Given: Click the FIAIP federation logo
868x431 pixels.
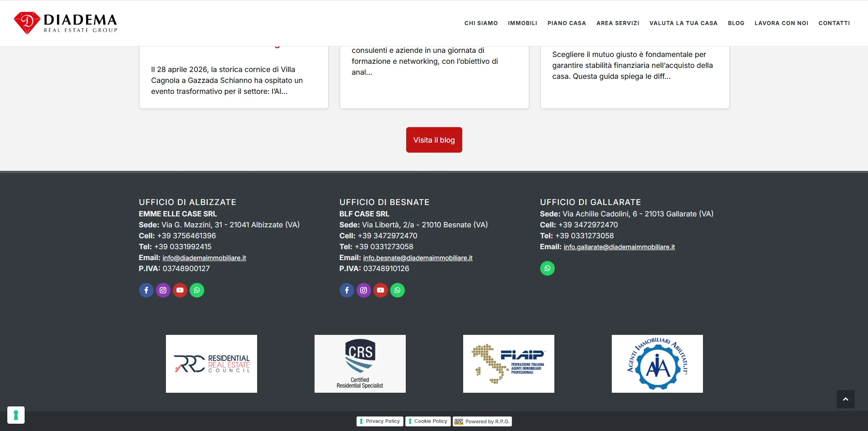Looking at the screenshot, I should click(x=509, y=364).
